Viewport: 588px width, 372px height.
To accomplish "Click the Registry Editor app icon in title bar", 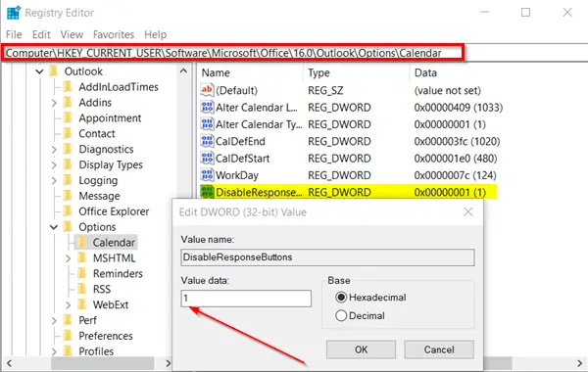I will 14,13.
